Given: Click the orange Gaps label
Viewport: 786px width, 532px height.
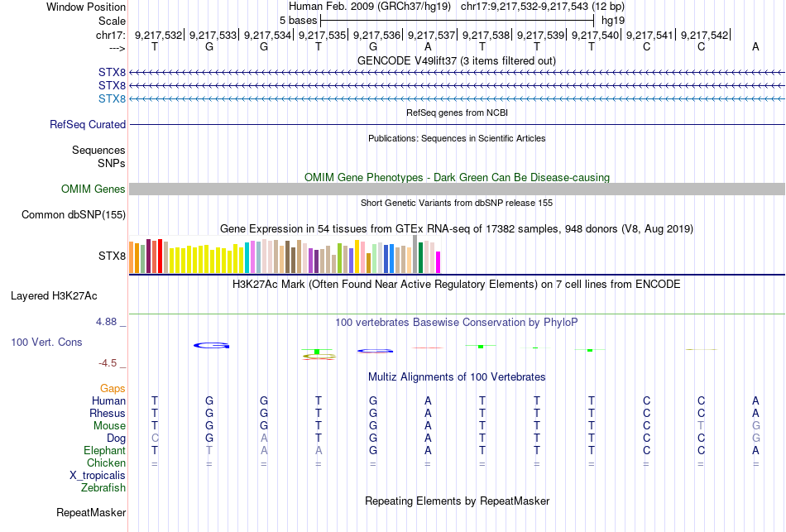Looking at the screenshot, I should pos(113,389).
